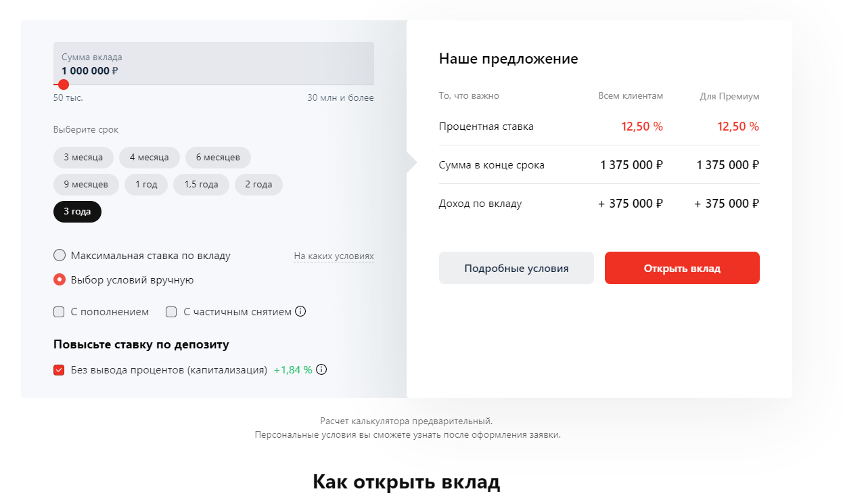Select maximum deposit rate radio option
The height and width of the screenshot is (504, 843).
pyautogui.click(x=60, y=256)
